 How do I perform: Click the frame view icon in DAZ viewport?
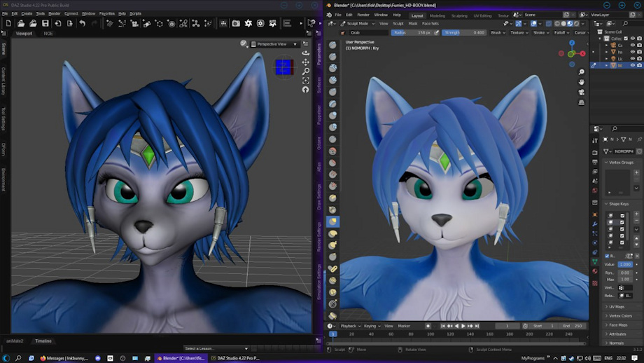coord(306,80)
